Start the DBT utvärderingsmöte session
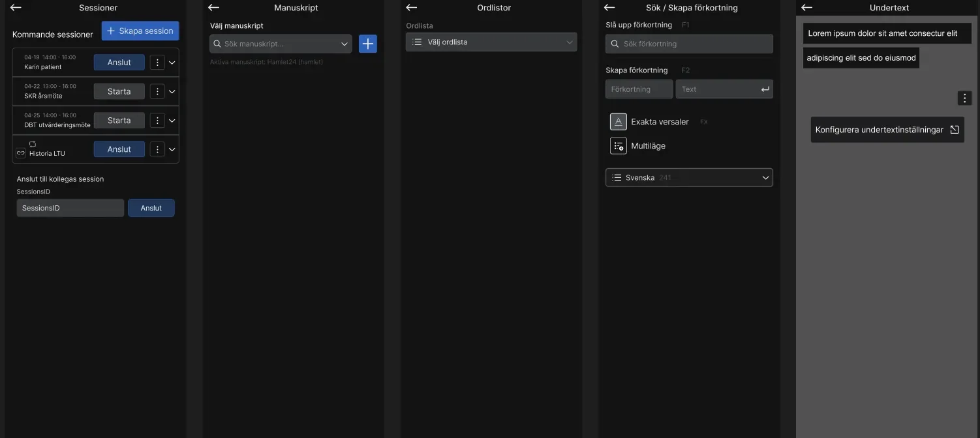The image size is (980, 438). pyautogui.click(x=119, y=121)
